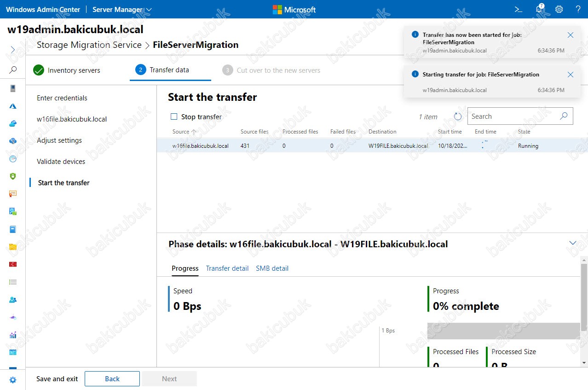Viewport: 588px width, 390px height.
Task: Refresh the transfer list
Action: pos(458,116)
